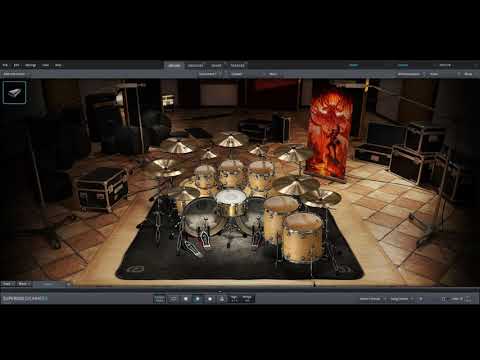
Task: Open the sound library dropdown at top left
Action: (14, 74)
